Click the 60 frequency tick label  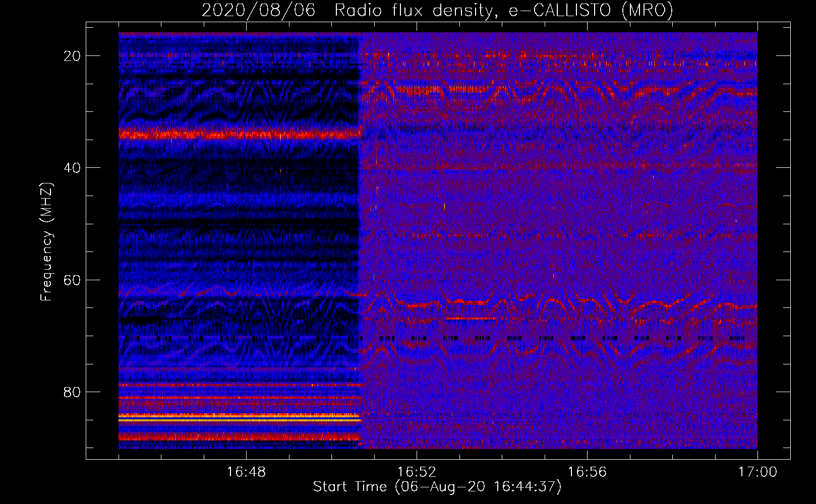click(72, 280)
